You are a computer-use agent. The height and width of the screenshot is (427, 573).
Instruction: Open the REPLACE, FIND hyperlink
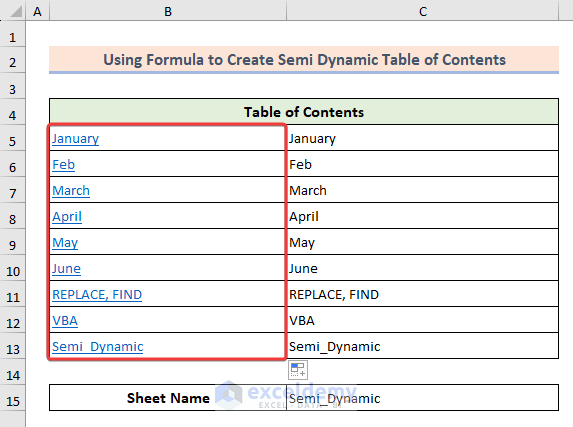coord(97,295)
